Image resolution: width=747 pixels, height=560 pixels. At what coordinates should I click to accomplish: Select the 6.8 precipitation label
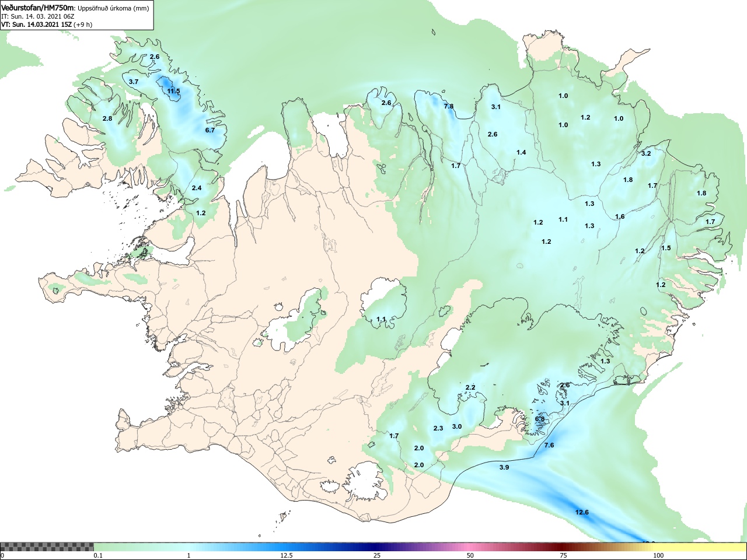point(540,419)
